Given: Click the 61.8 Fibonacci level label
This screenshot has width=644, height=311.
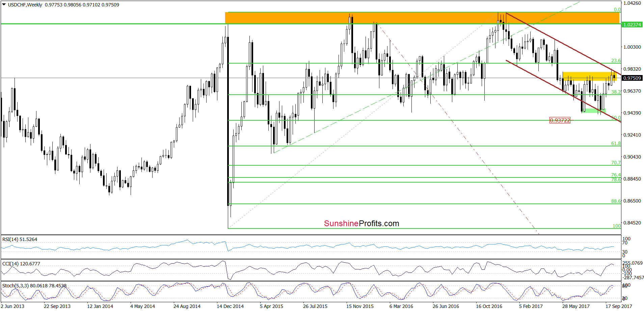Looking at the screenshot, I should 616,143.
